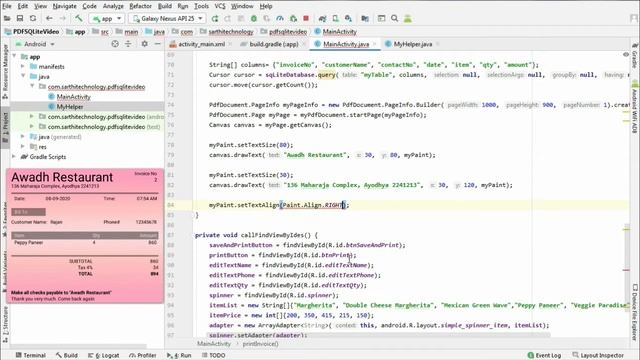Click the Open folder toolbar icon

point(7,18)
